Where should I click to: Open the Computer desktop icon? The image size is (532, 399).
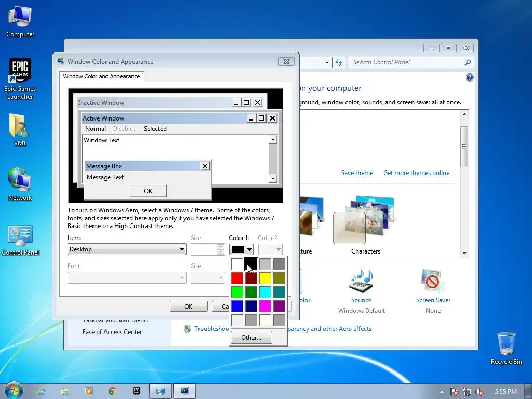click(20, 22)
